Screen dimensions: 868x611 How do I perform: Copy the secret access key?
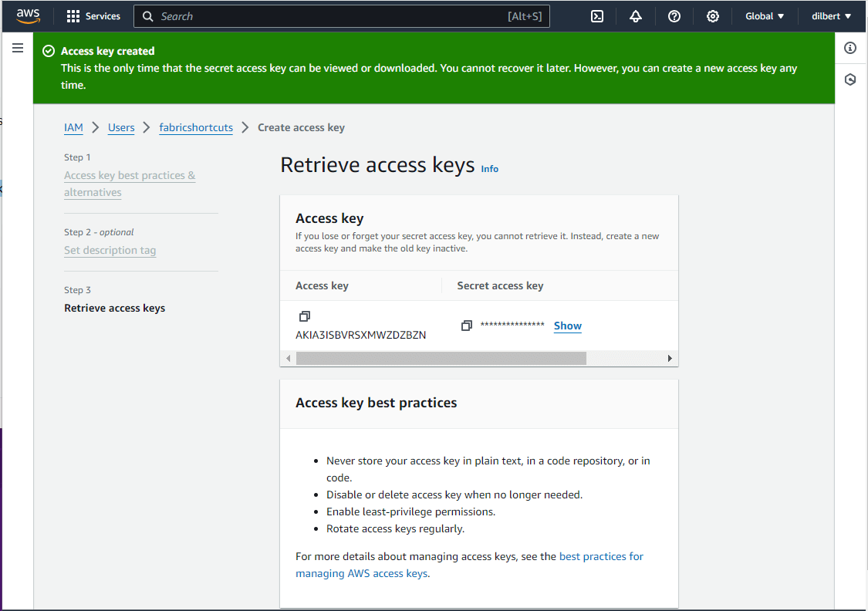pos(466,326)
